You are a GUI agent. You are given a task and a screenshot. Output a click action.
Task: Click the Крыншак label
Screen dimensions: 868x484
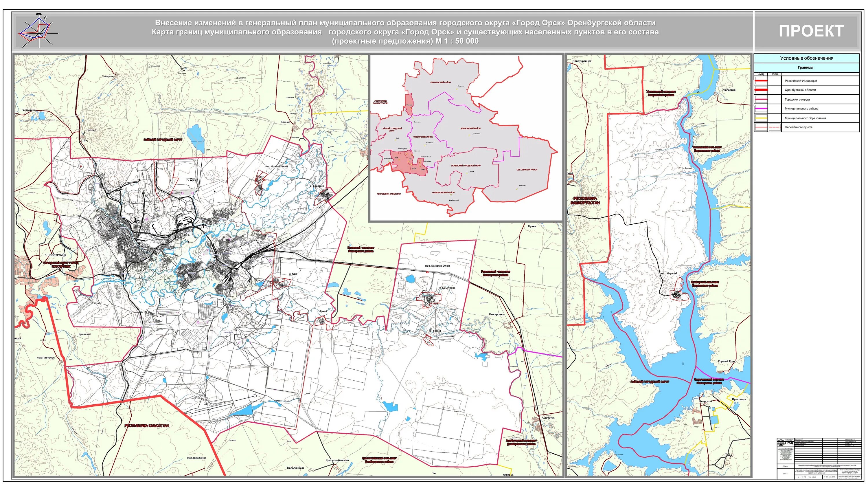coord(84,334)
